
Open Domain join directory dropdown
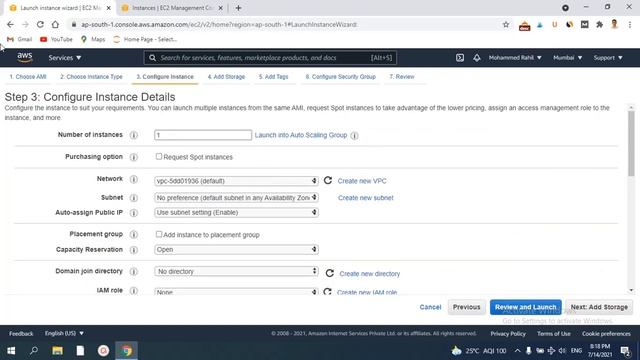[x=236, y=271]
